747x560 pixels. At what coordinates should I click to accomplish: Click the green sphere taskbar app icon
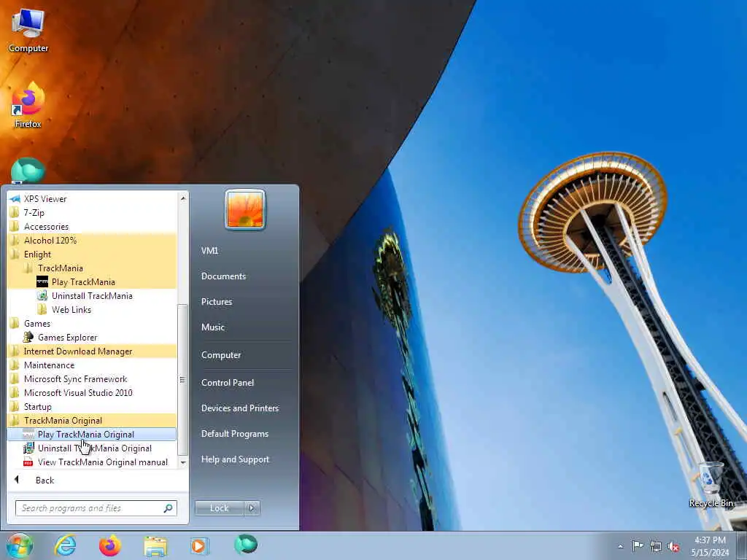pos(246,544)
